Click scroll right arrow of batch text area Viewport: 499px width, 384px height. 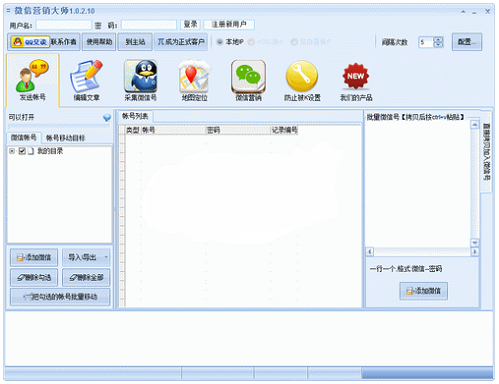pyautogui.click(x=475, y=251)
